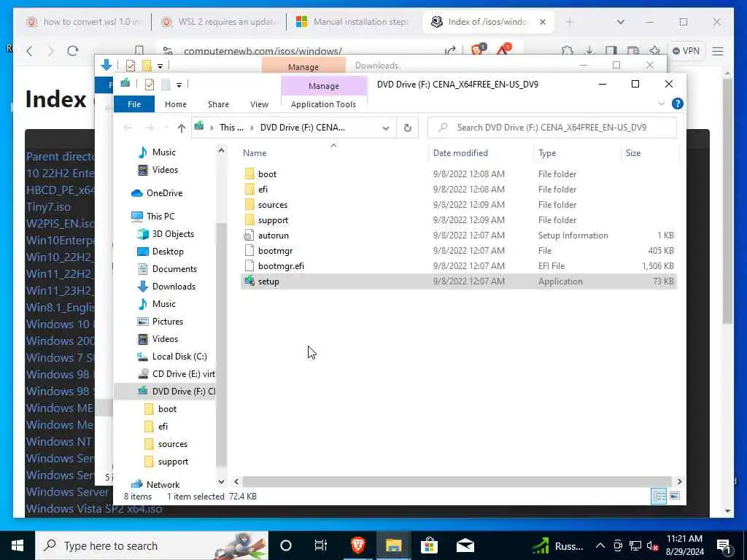
Task: Open Windows Vista SP2 x64.iso link
Action: point(94,508)
